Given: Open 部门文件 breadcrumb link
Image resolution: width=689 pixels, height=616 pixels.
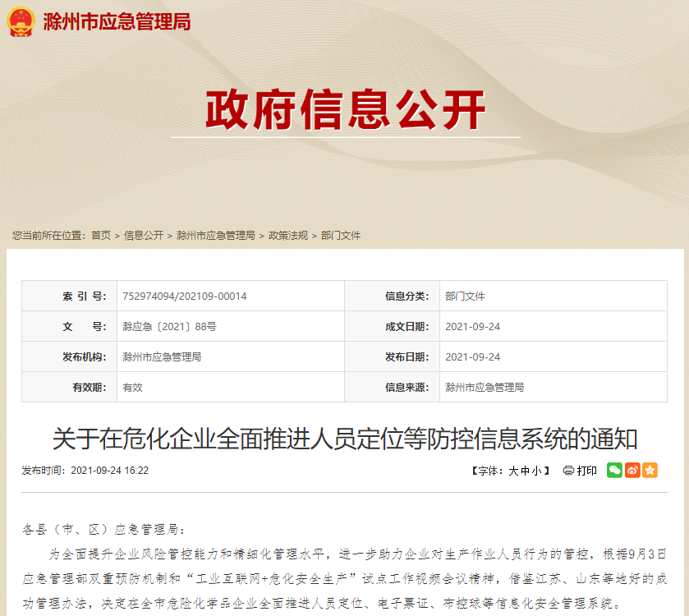Looking at the screenshot, I should point(341,236).
